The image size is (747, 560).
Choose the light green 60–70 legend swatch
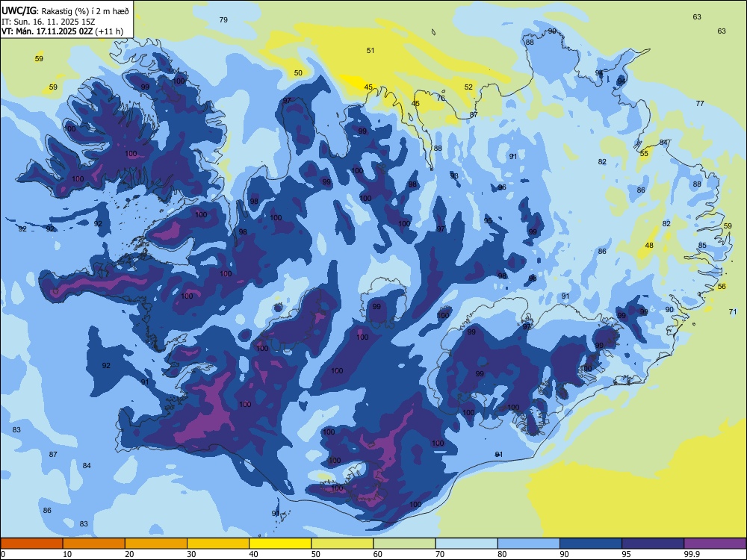pos(404,544)
